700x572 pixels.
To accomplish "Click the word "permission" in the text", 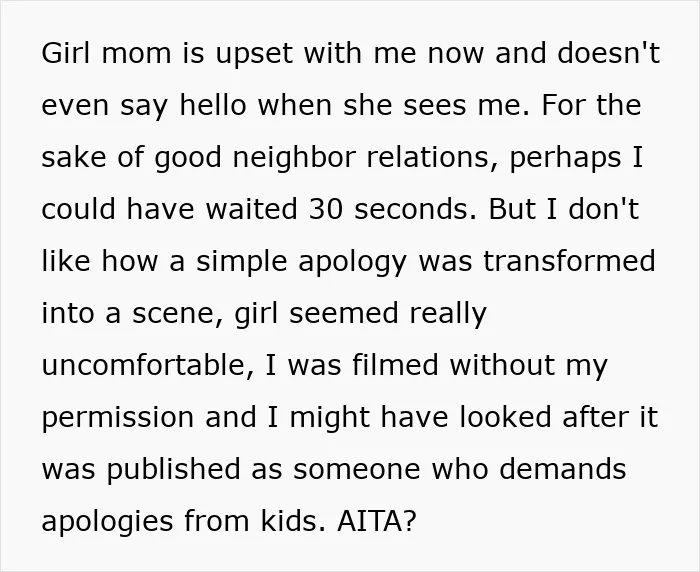I will point(118,418).
